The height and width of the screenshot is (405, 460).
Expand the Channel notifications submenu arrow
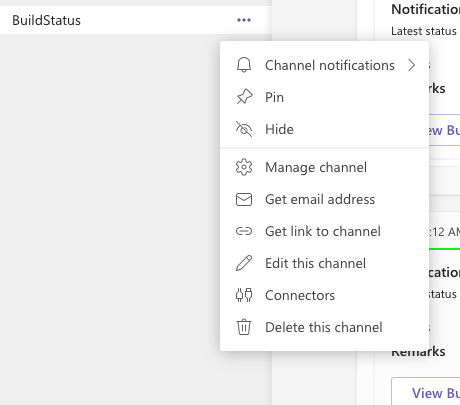point(412,65)
